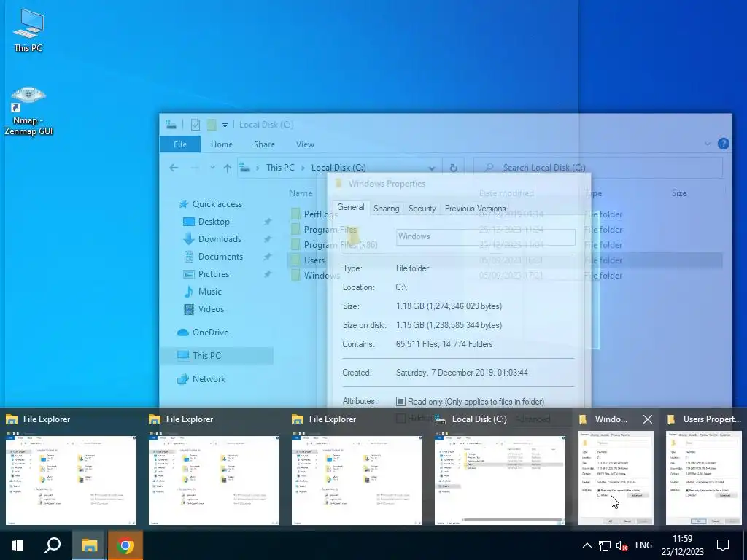Open taskbar search magnifier

coord(53,545)
